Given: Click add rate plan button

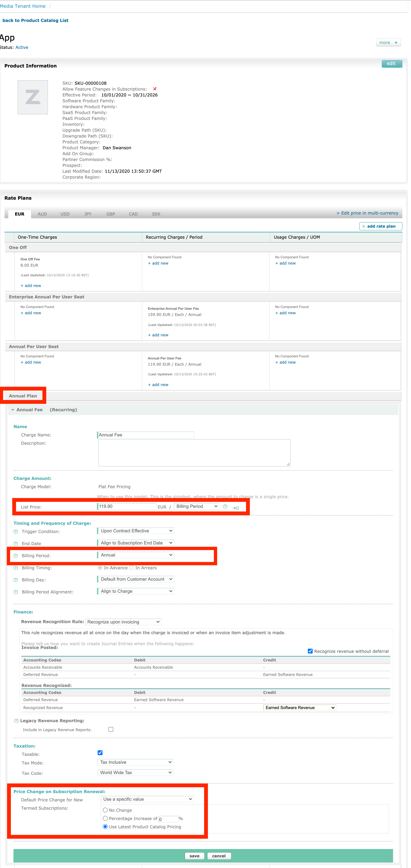Looking at the screenshot, I should (x=381, y=226).
